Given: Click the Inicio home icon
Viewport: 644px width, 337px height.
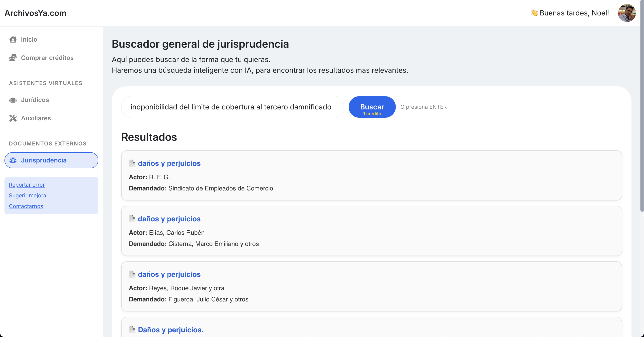Looking at the screenshot, I should (x=13, y=40).
